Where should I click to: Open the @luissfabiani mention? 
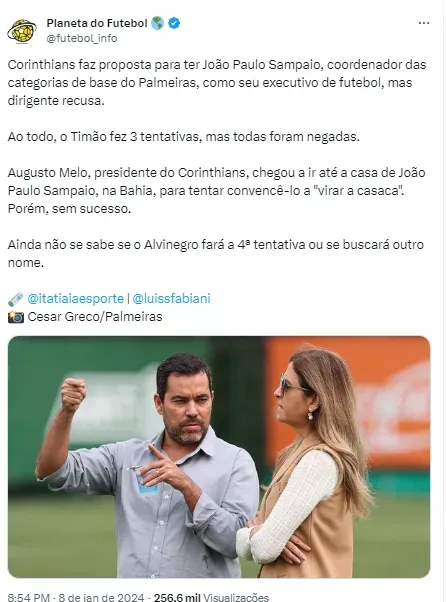click(x=171, y=299)
